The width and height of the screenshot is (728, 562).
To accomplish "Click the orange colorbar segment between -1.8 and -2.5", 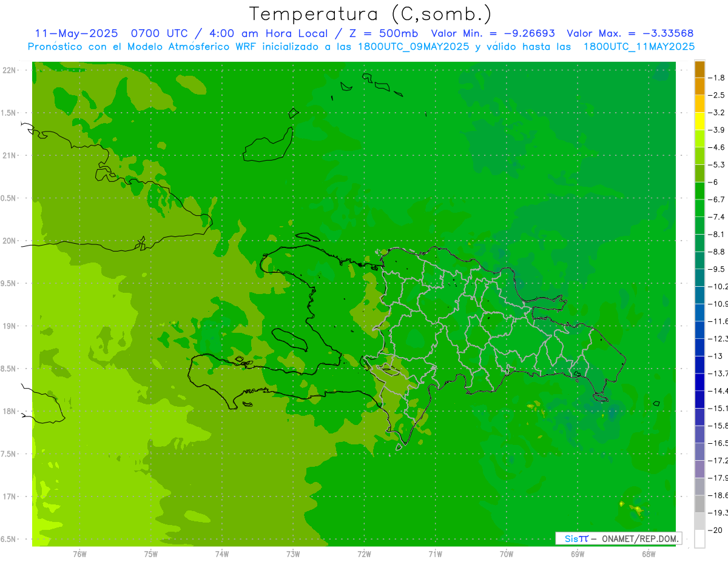I will pyautogui.click(x=699, y=87).
